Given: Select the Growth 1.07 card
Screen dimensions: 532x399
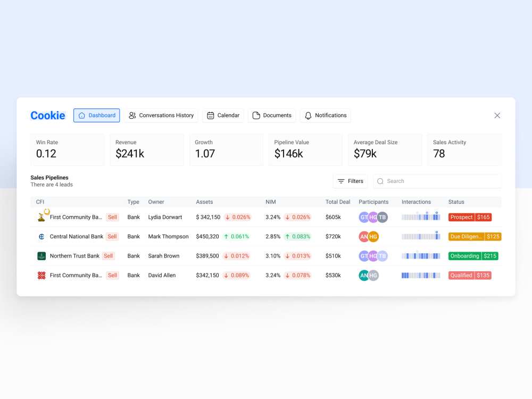Looking at the screenshot, I should tap(226, 149).
